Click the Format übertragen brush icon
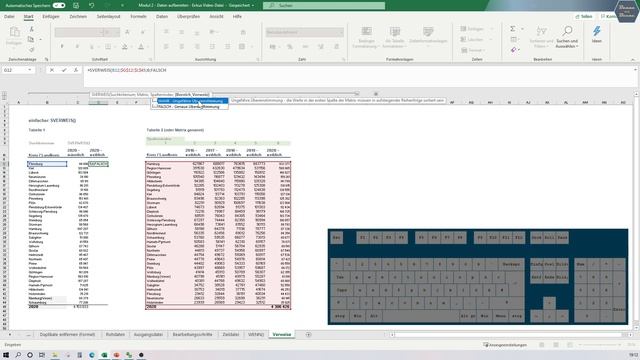This screenshot has height=360, width=640. point(31,49)
